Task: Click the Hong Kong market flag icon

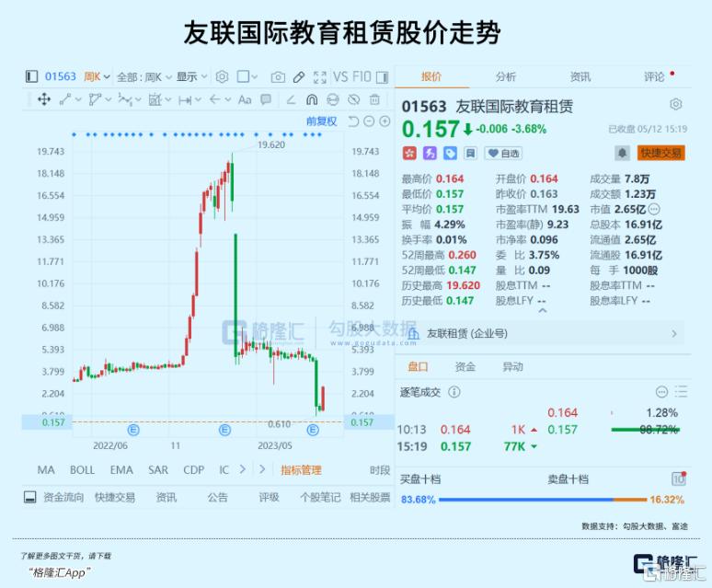Action: coord(409,154)
